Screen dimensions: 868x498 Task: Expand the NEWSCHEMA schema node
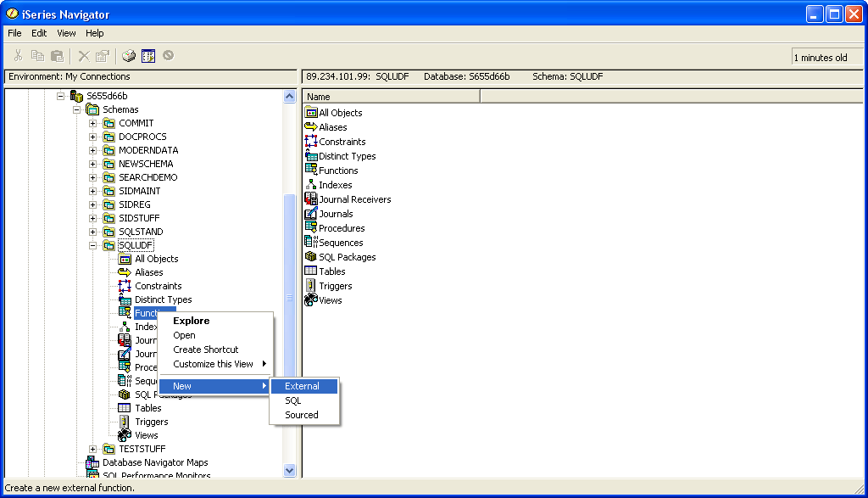pyautogui.click(x=93, y=164)
